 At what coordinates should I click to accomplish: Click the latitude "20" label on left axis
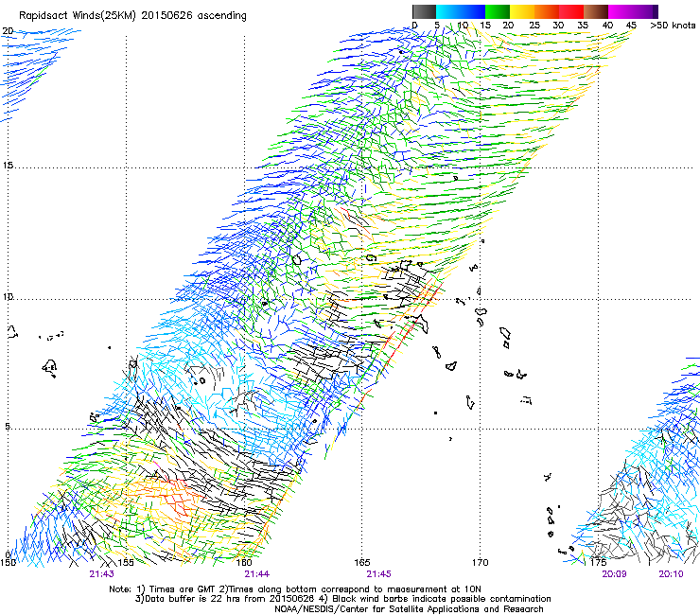pyautogui.click(x=8, y=31)
